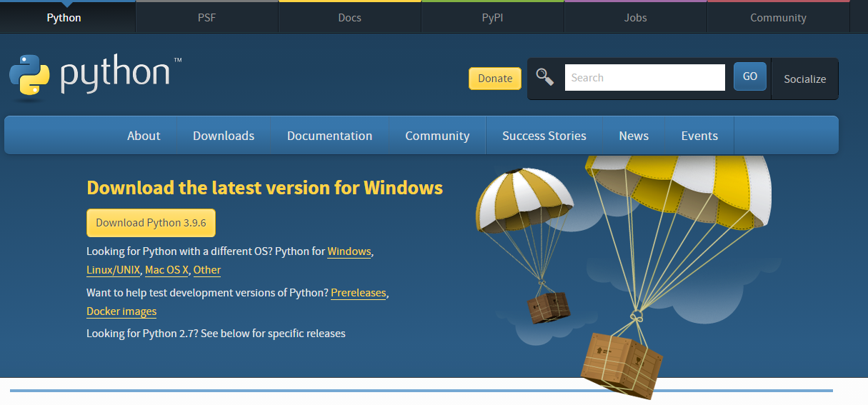868x405 pixels.
Task: Click the heading 'Download the latest version for Windows'
Action: pyautogui.click(x=264, y=188)
